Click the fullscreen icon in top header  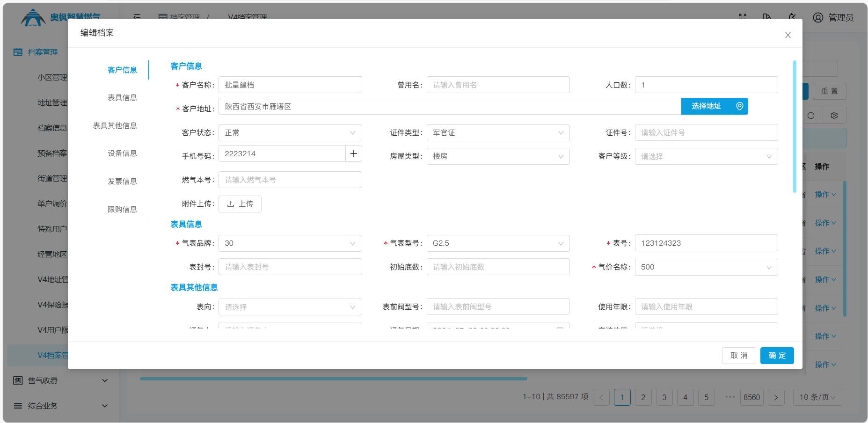click(x=743, y=17)
